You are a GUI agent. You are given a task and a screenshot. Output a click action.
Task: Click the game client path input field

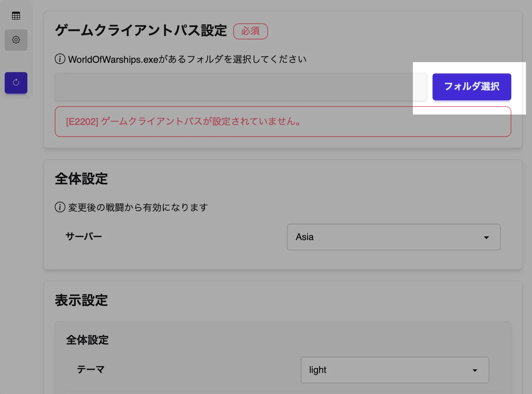click(241, 87)
